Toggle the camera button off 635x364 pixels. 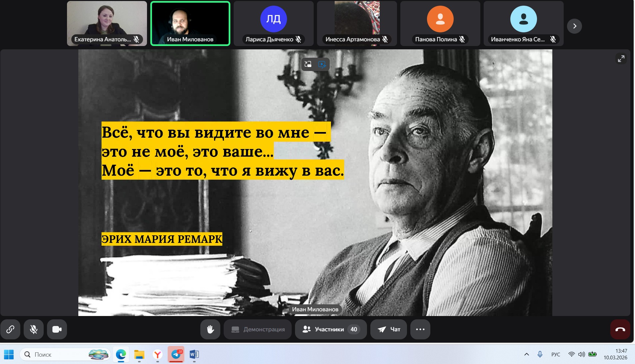57,329
